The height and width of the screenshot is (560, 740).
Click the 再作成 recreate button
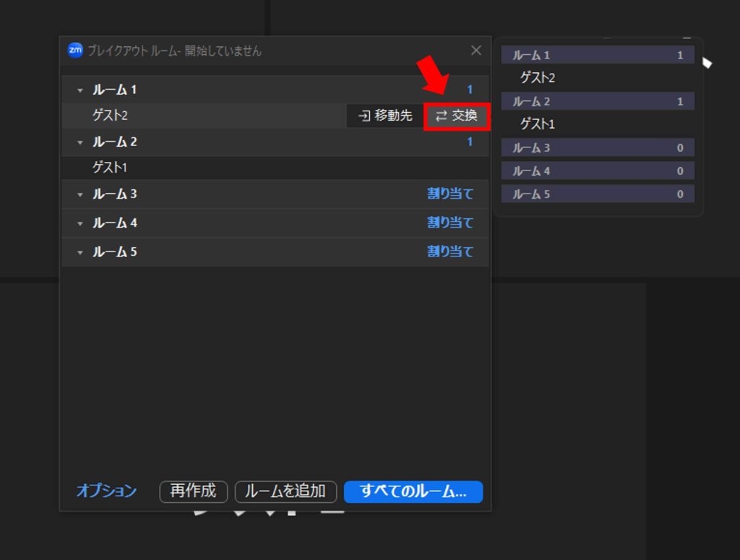192,491
